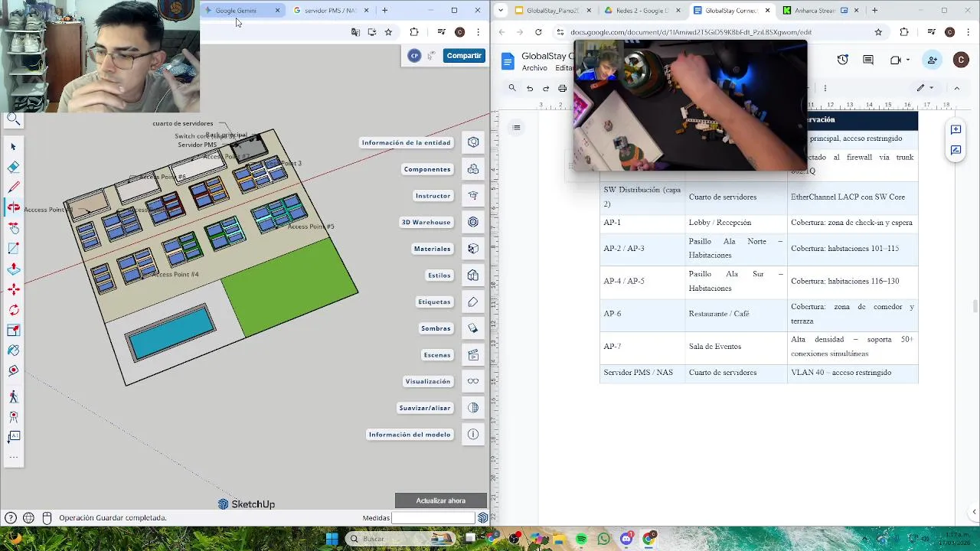Activate the Move tool with red arrows
The height and width of the screenshot is (551, 980).
13,289
